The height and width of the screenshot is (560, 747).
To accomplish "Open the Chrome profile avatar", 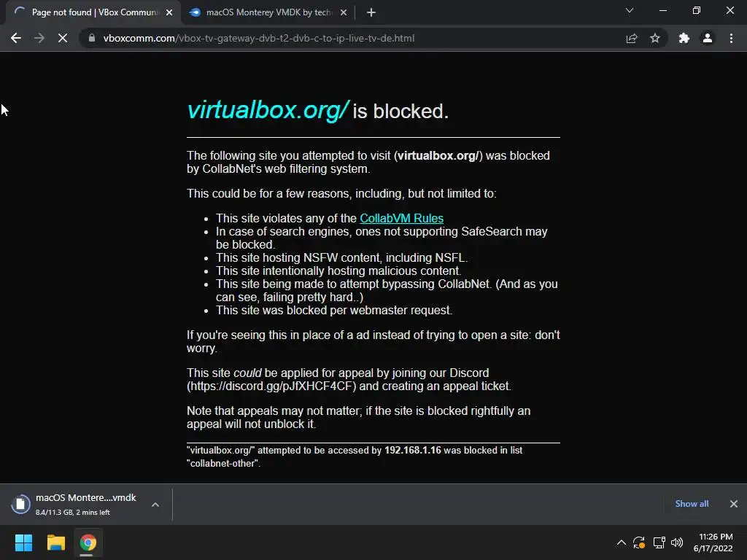I will point(708,38).
